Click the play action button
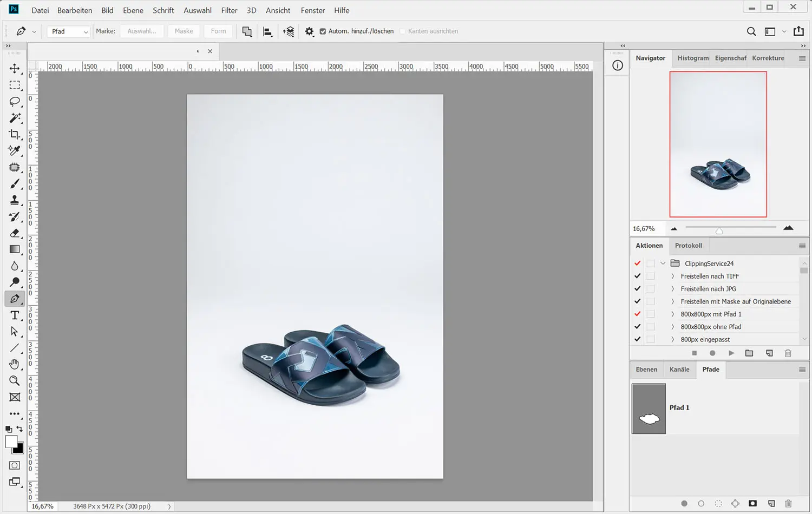This screenshot has width=812, height=514. point(731,353)
